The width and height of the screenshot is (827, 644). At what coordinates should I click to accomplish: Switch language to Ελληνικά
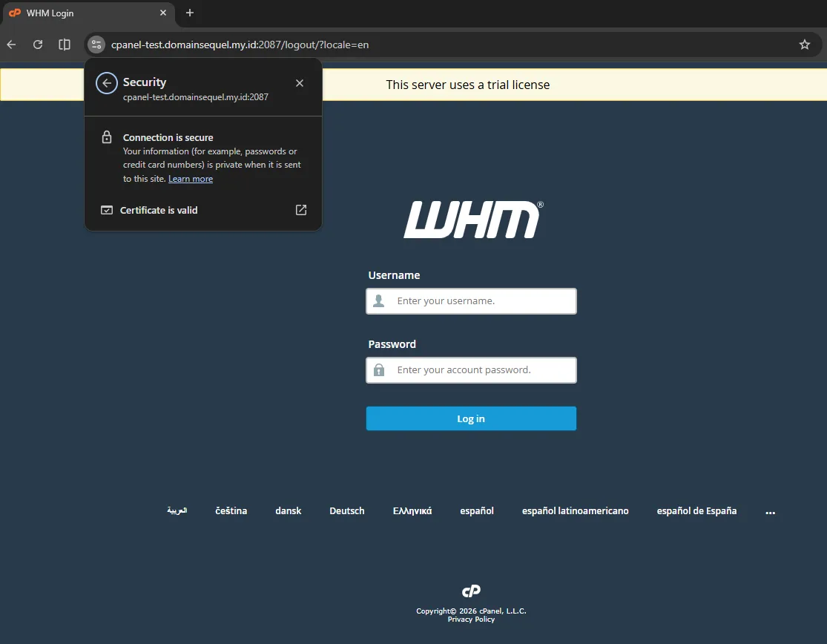[x=412, y=510]
